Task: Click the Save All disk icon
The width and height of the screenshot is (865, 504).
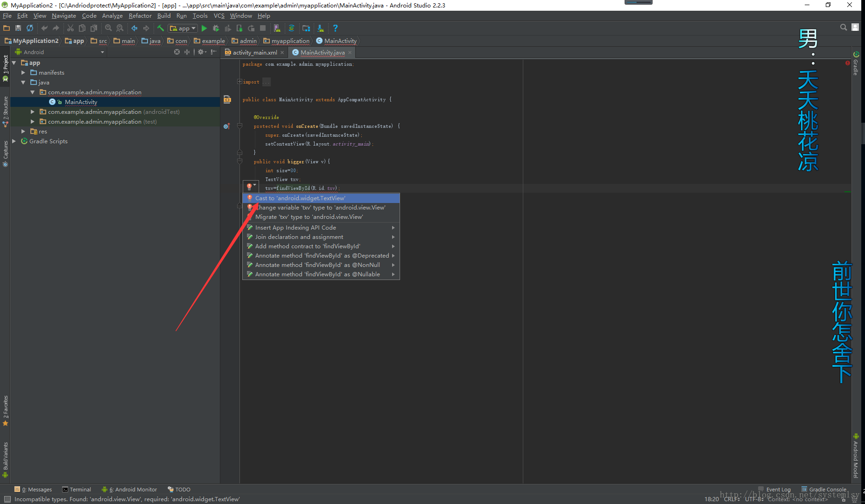Action: pos(18,28)
